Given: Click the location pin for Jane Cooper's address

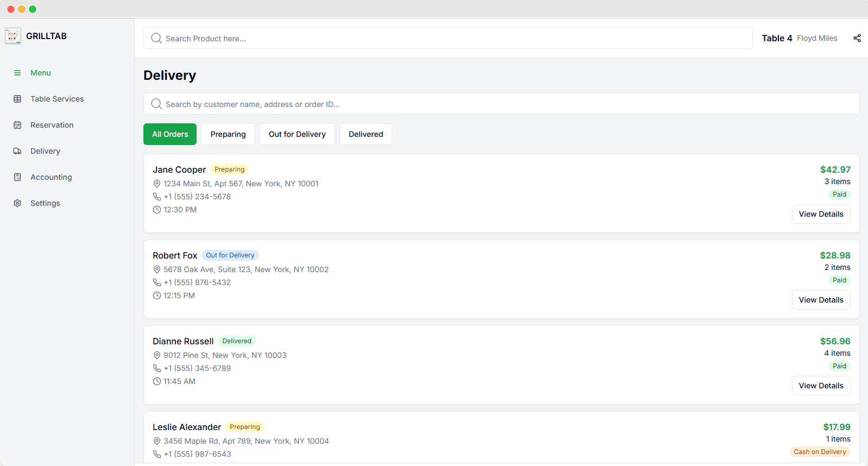Looking at the screenshot, I should pos(157,184).
